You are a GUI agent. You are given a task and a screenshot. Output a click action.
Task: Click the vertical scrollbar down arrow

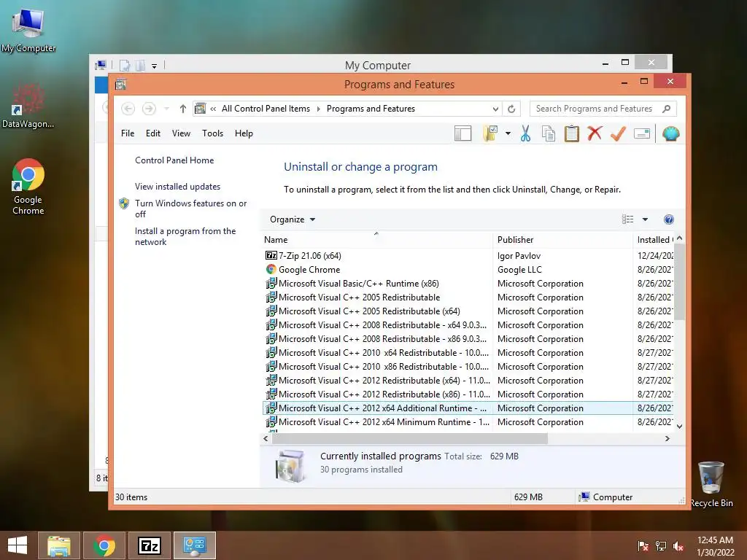(x=680, y=427)
